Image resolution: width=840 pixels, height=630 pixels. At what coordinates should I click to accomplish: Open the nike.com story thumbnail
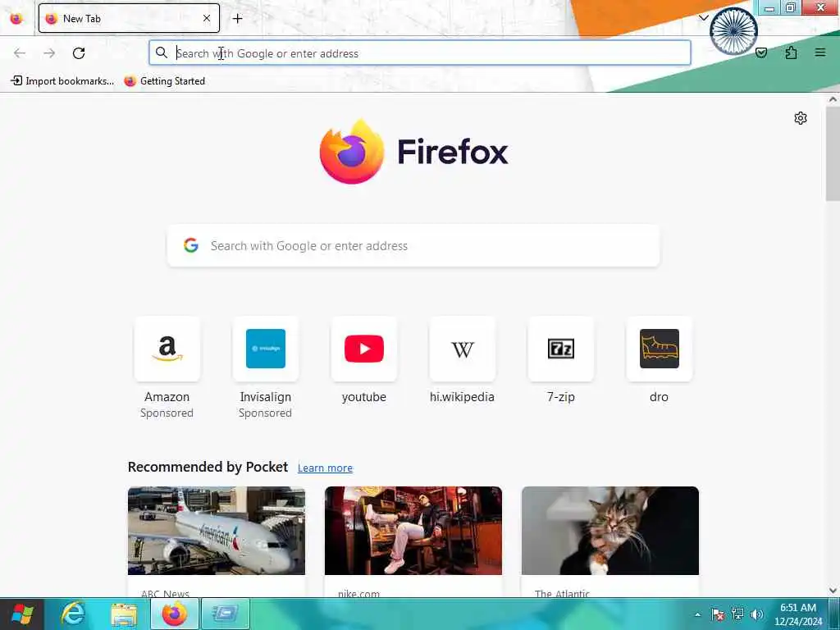click(x=413, y=531)
